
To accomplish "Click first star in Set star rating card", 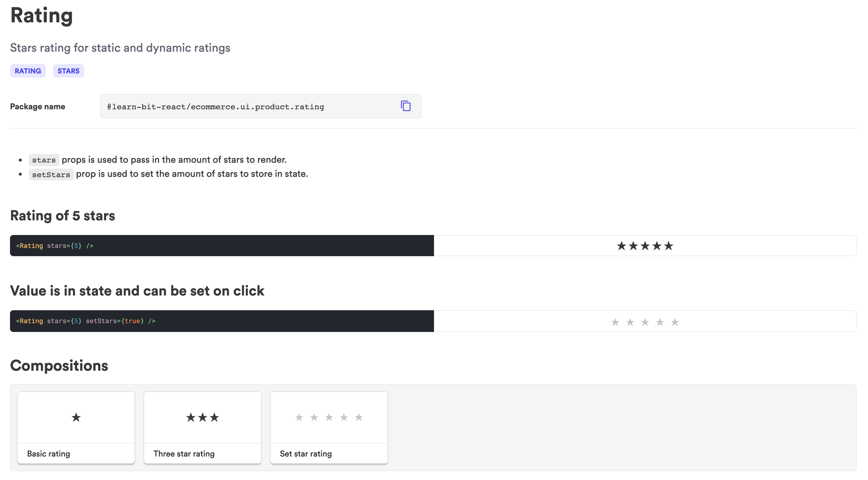I will pyautogui.click(x=299, y=417).
